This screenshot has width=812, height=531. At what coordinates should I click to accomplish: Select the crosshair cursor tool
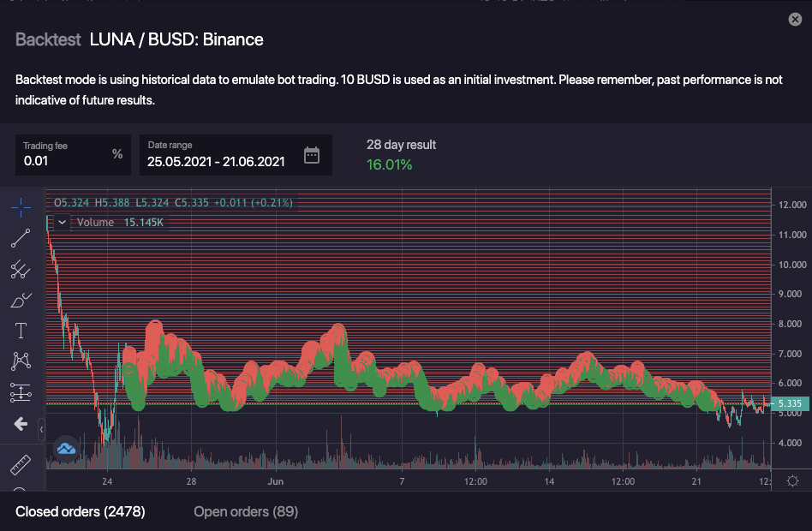point(21,207)
